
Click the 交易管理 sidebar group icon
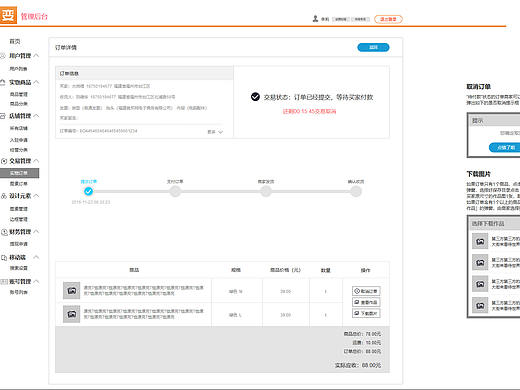[x=4, y=161]
